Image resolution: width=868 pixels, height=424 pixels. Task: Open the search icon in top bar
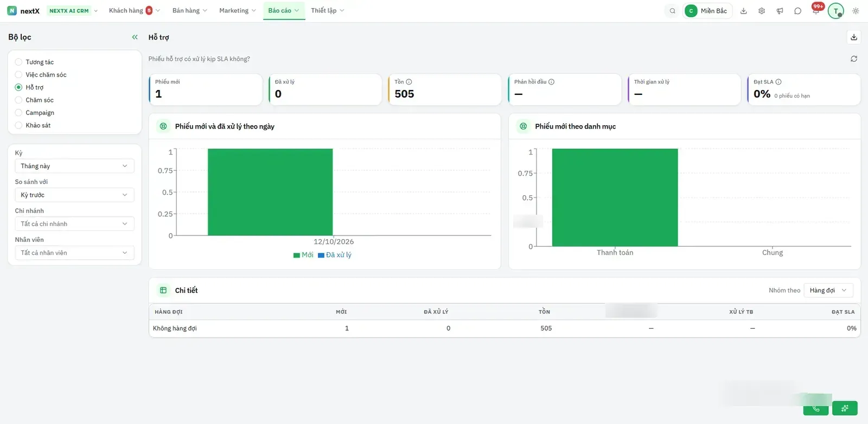[673, 11]
